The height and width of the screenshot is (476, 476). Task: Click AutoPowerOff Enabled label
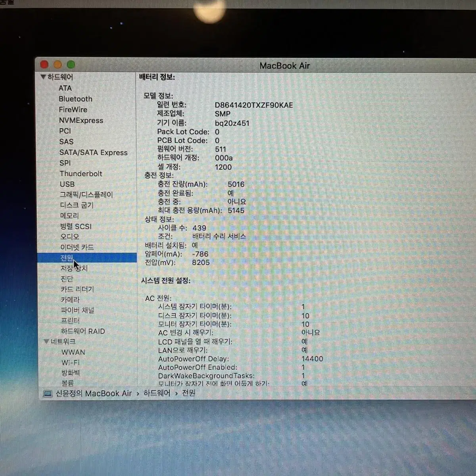pyautogui.click(x=198, y=367)
